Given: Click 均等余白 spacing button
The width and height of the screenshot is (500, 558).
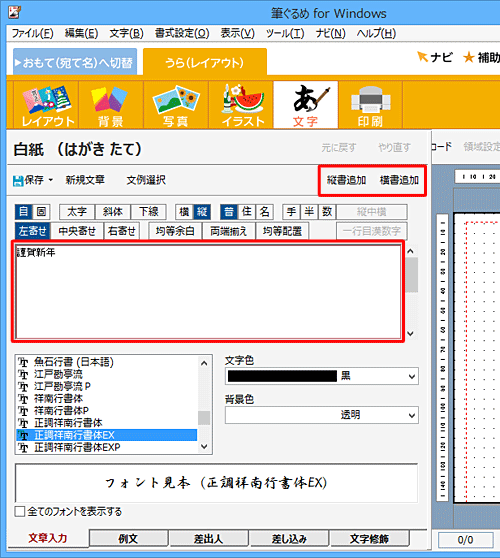Looking at the screenshot, I should (x=175, y=231).
